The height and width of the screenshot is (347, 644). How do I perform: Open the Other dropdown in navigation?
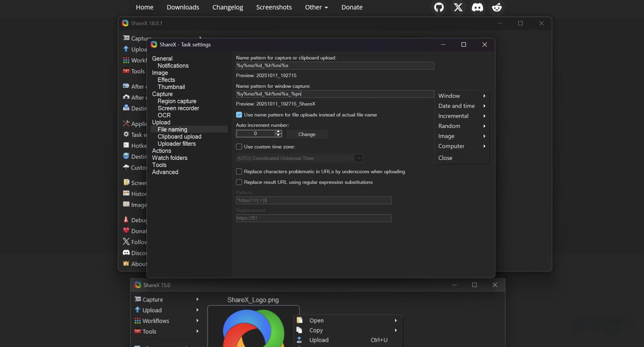(x=316, y=7)
